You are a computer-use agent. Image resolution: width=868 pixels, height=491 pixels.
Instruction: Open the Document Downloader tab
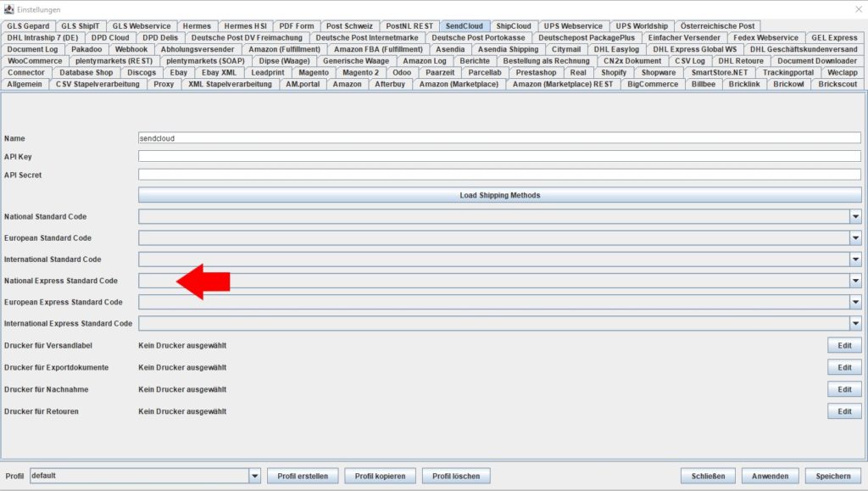coord(817,61)
